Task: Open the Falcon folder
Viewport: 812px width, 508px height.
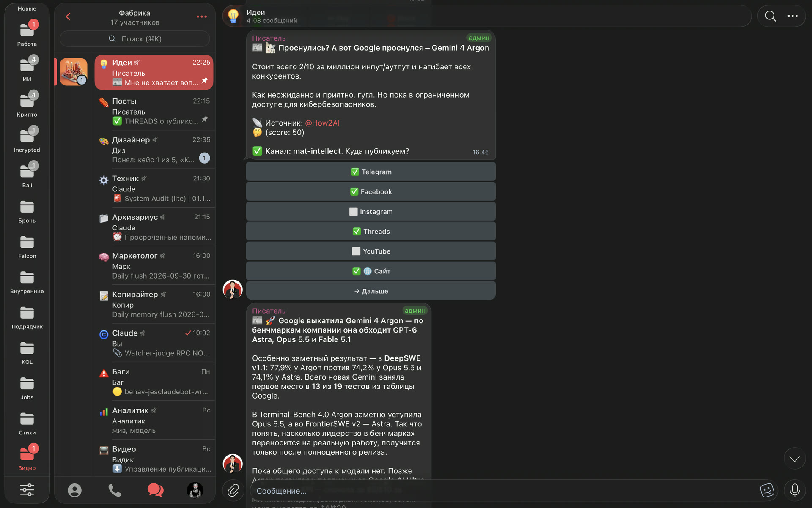Action: click(27, 246)
